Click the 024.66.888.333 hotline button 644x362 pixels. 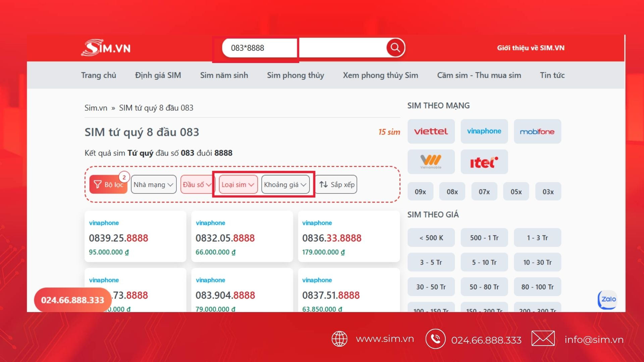click(72, 300)
